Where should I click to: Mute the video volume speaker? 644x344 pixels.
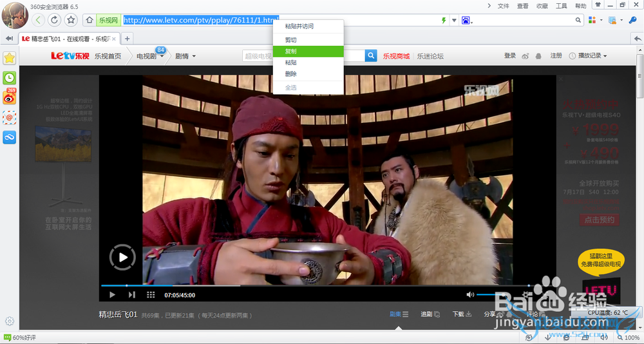point(469,294)
